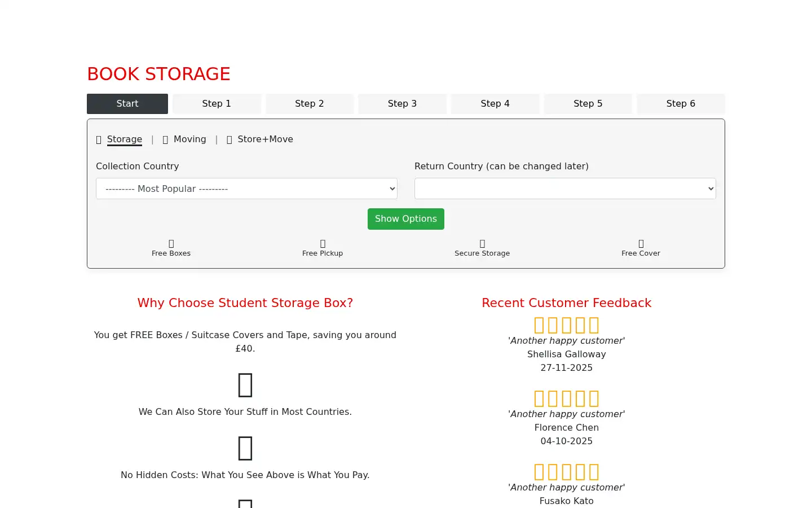Click the icon above Free Pickup
812x508 pixels.
(x=323, y=244)
